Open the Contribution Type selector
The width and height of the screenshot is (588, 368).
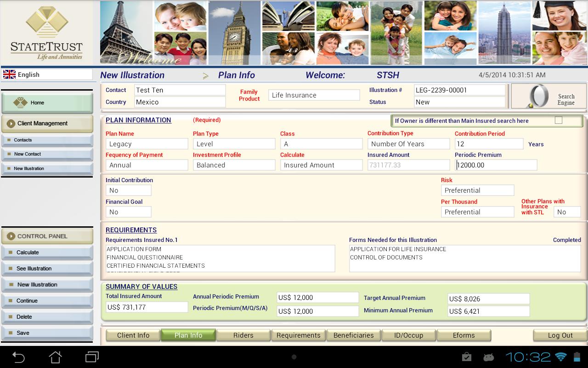[408, 144]
